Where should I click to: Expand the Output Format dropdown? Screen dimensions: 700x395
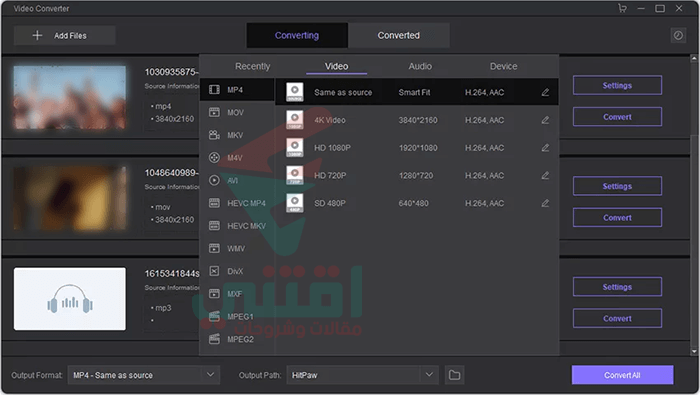tap(210, 374)
